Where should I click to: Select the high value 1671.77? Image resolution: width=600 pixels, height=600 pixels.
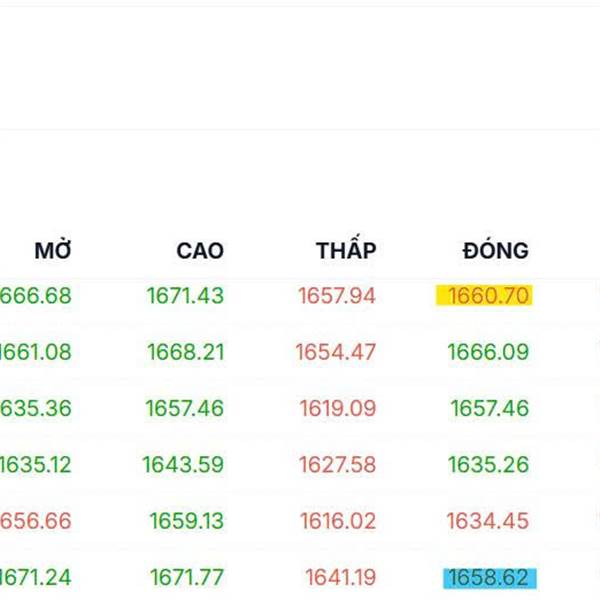187,578
